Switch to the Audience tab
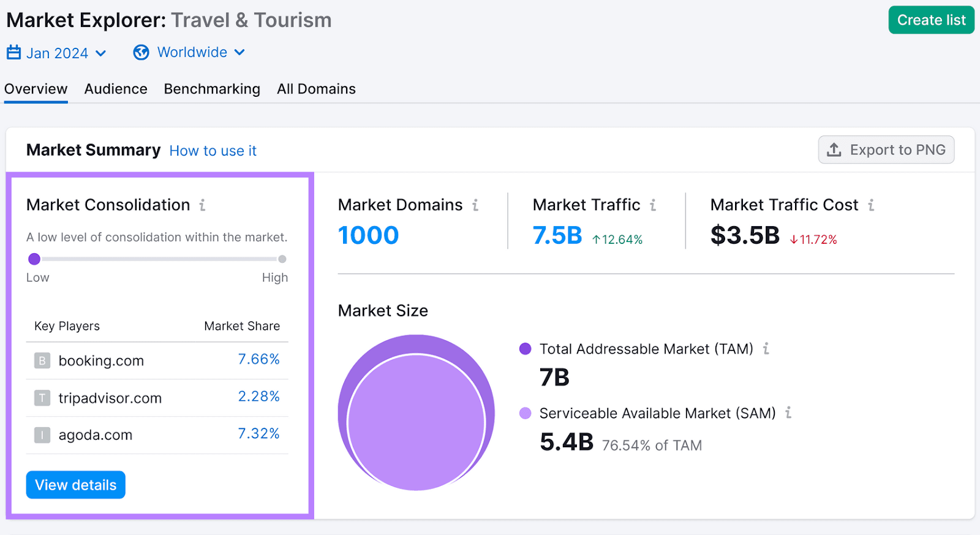 (x=116, y=89)
